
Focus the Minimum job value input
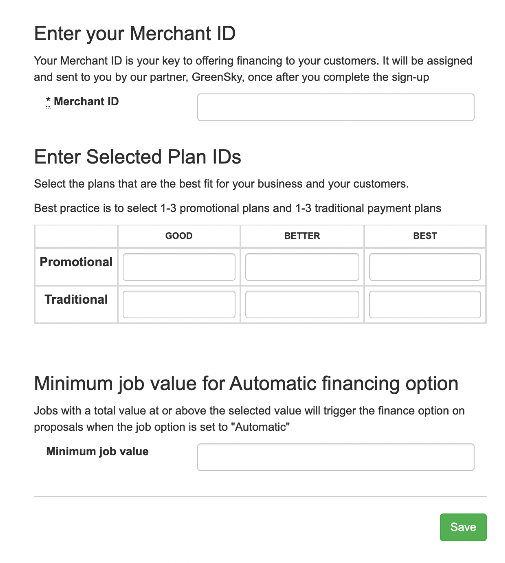click(335, 457)
